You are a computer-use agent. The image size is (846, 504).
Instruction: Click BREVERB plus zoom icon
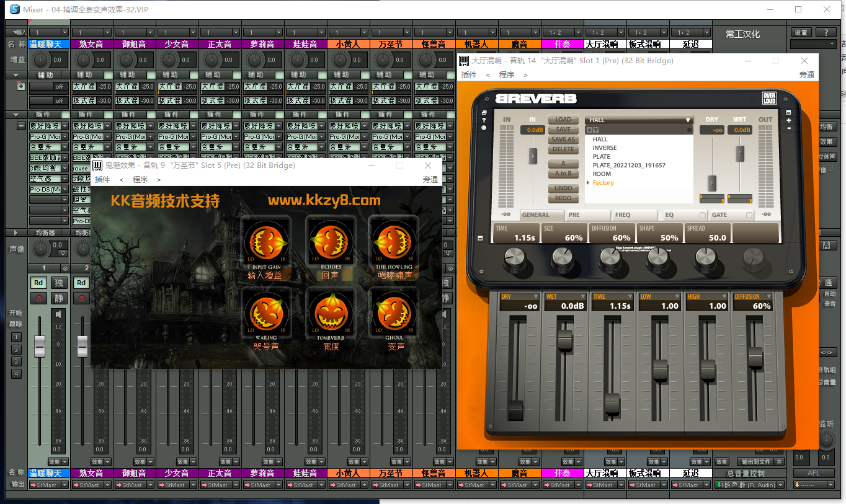[x=788, y=120]
